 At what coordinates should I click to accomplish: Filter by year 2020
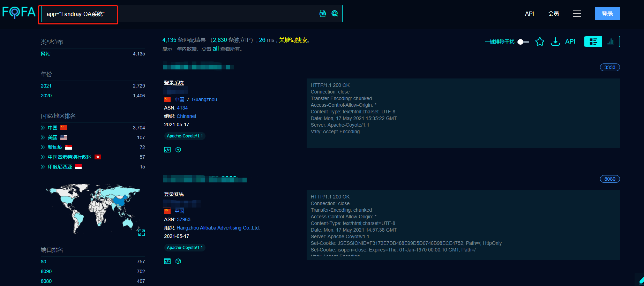pos(46,96)
